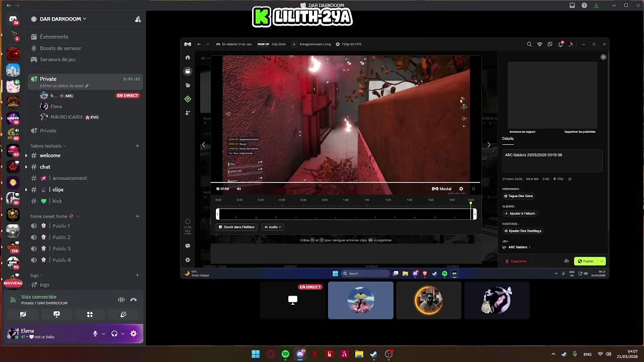This screenshot has width=644, height=362.
Task: Click the Medal home icon in sidebar
Action: (188, 58)
